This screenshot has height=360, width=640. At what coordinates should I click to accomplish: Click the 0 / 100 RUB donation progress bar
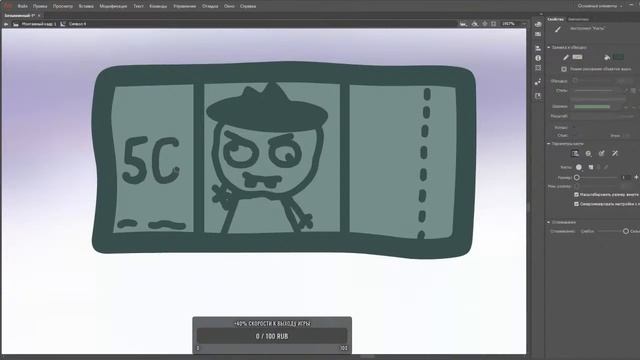pyautogui.click(x=272, y=336)
